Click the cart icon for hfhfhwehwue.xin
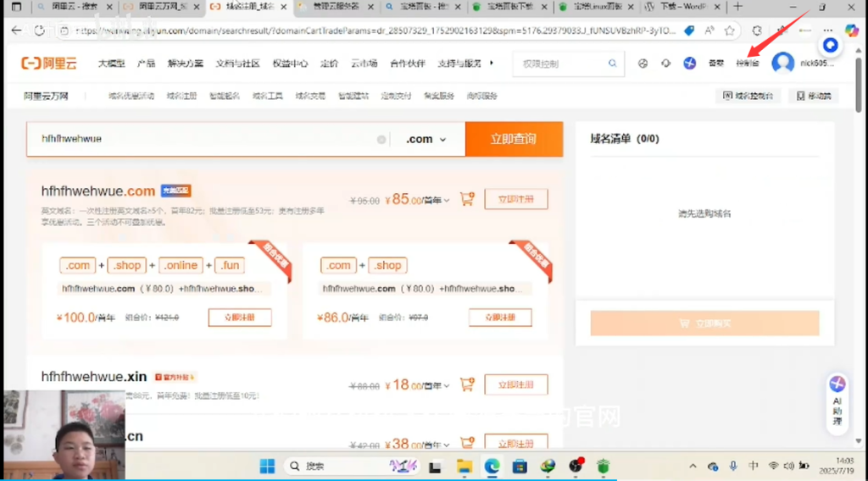The width and height of the screenshot is (868, 481). click(x=467, y=384)
